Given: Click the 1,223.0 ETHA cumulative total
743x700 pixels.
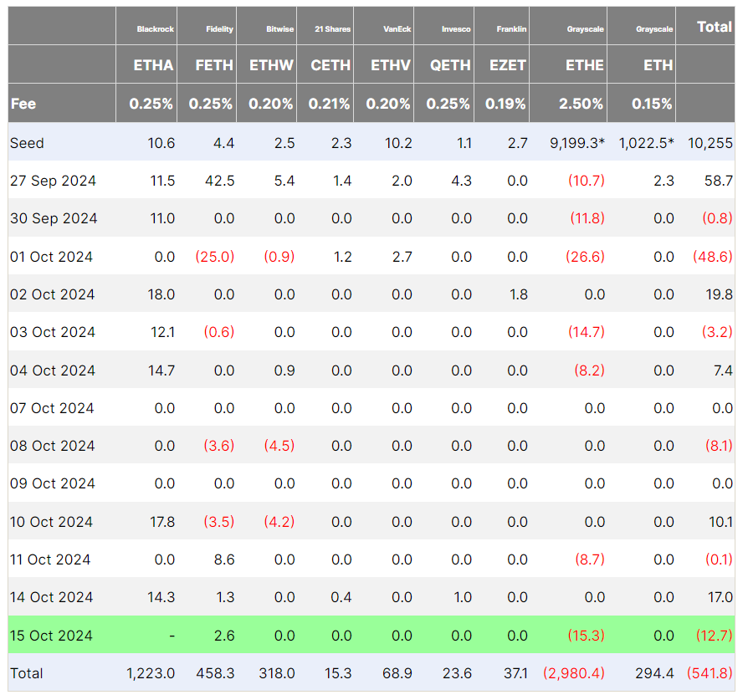Looking at the screenshot, I should [151, 673].
